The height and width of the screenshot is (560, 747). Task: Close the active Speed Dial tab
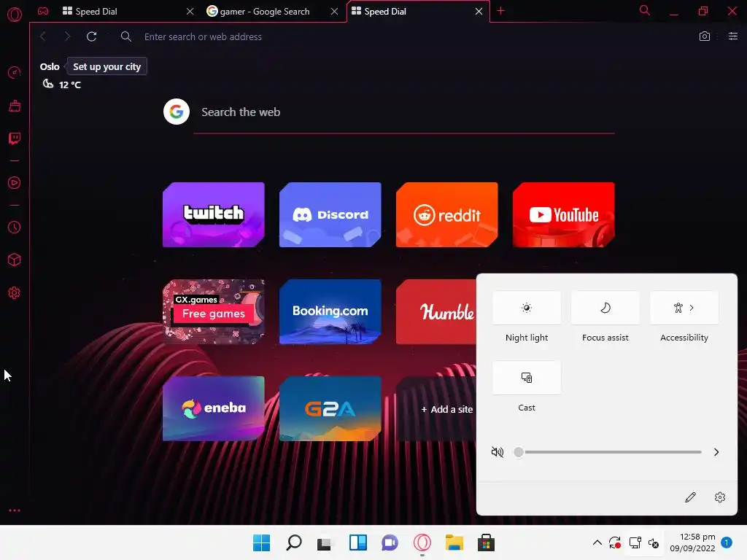(479, 11)
